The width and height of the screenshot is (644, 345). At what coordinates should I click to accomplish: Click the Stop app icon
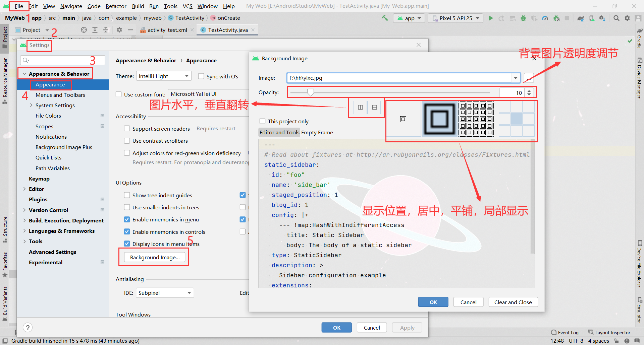567,18
